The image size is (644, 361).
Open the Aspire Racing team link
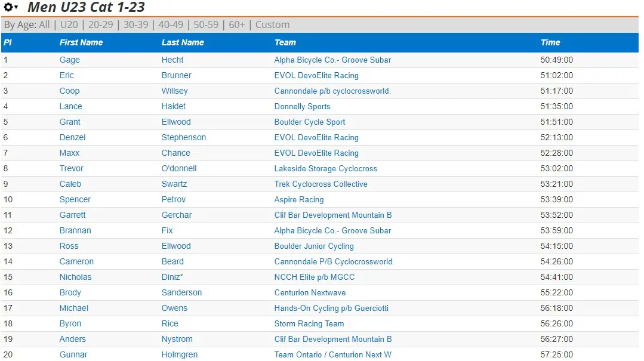click(x=299, y=200)
